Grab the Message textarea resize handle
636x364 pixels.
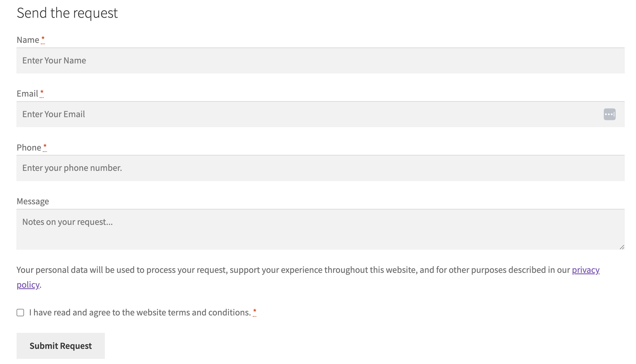(622, 247)
